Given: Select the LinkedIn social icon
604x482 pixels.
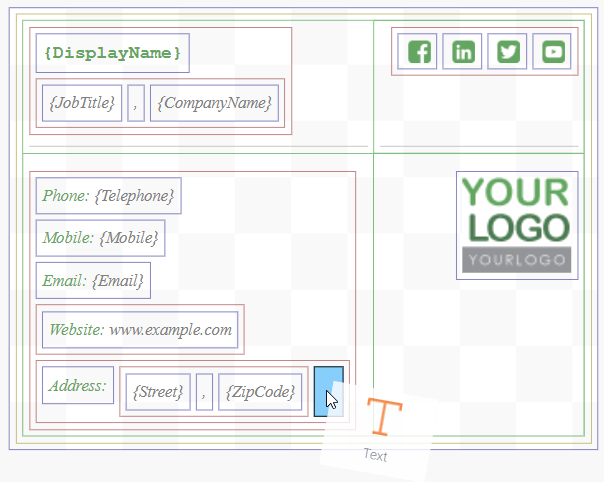Looking at the screenshot, I should point(464,52).
